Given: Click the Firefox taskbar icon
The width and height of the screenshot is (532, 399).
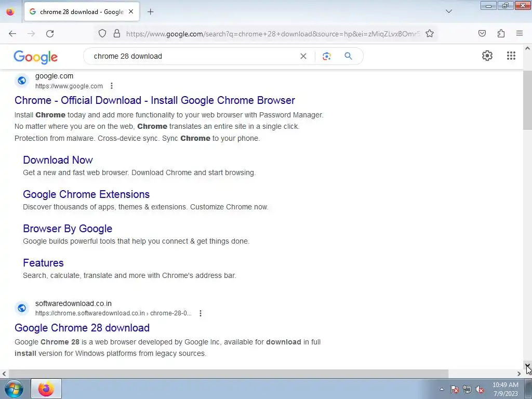Looking at the screenshot, I should [x=46, y=389].
